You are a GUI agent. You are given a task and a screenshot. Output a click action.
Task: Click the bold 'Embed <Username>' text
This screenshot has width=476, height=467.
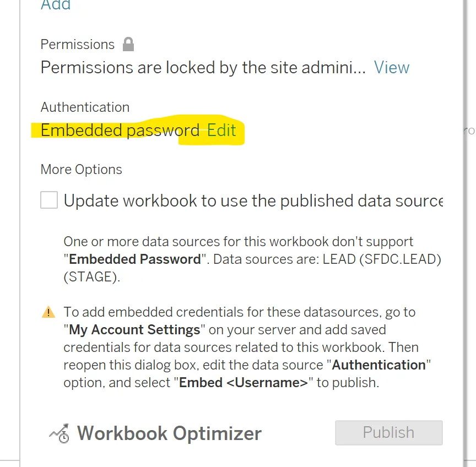[x=244, y=383]
